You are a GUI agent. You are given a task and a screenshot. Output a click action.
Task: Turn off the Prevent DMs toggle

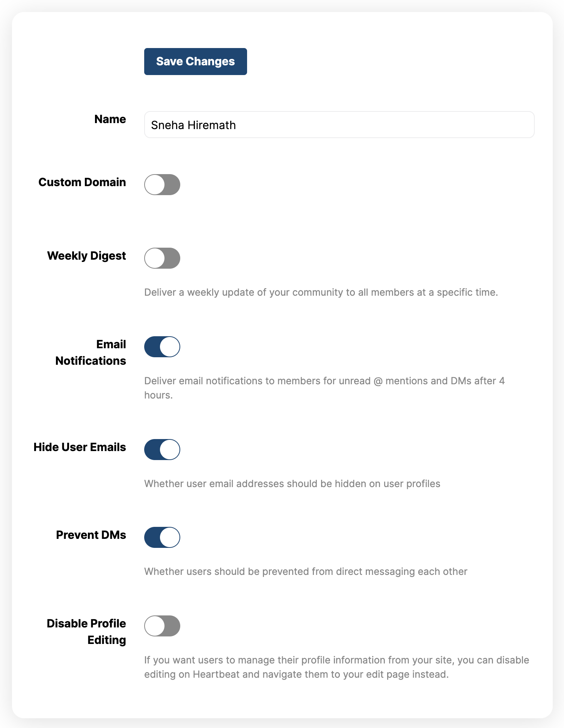tap(162, 537)
